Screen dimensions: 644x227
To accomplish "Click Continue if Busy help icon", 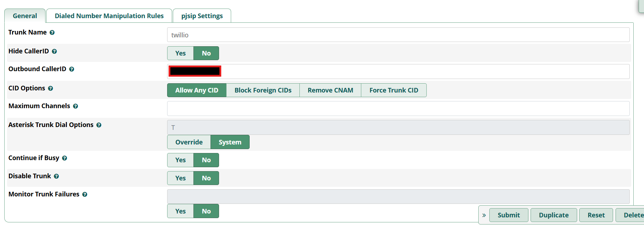I will pos(64,158).
